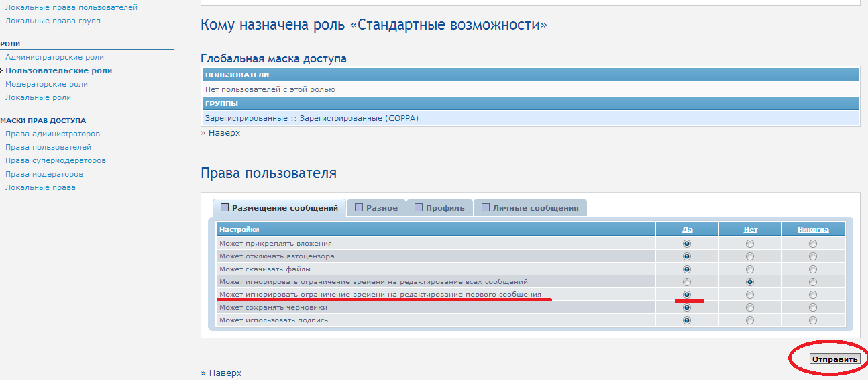868x380 pixels.
Task: Go to Права супермодераторов in sidebar
Action: (55, 160)
